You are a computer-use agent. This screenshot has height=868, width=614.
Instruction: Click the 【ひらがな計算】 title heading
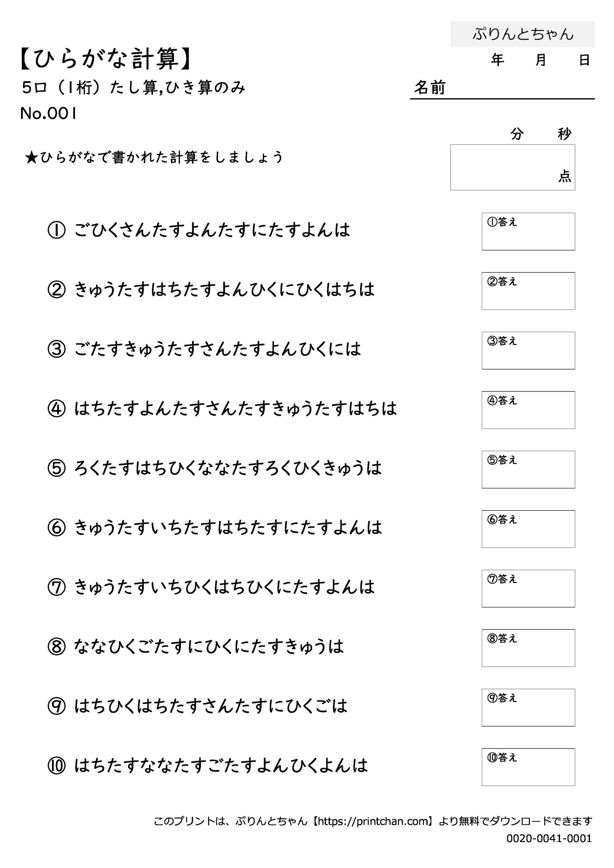[106, 59]
